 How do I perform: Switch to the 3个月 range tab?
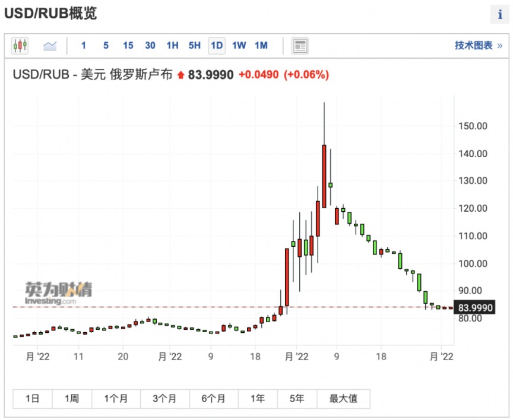click(x=164, y=399)
